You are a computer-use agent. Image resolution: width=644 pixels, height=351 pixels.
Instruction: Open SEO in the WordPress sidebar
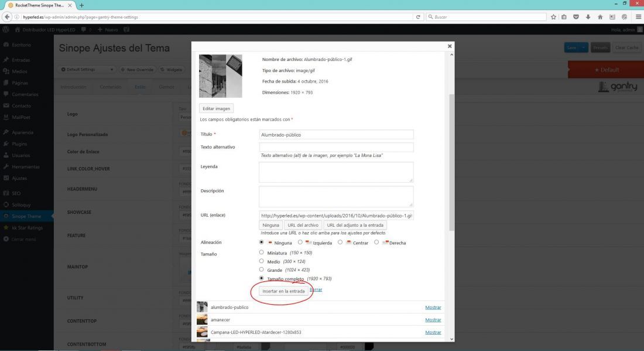click(x=16, y=193)
